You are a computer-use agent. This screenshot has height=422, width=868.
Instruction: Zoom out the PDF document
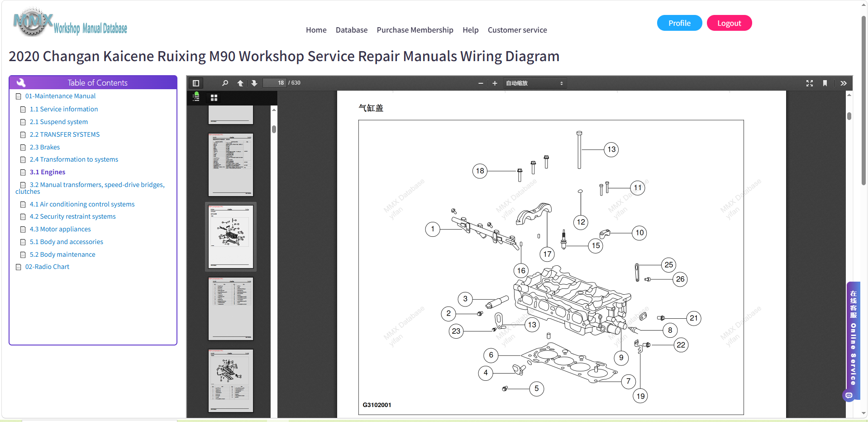[x=481, y=83]
